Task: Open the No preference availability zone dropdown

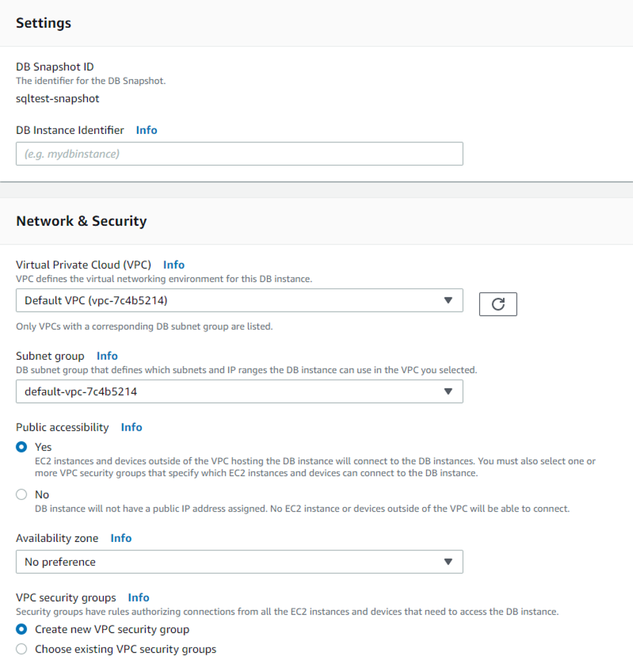Action: click(239, 562)
